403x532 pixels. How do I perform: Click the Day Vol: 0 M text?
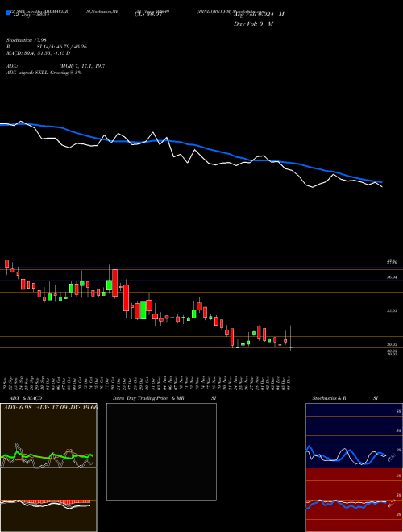pyautogui.click(x=253, y=24)
